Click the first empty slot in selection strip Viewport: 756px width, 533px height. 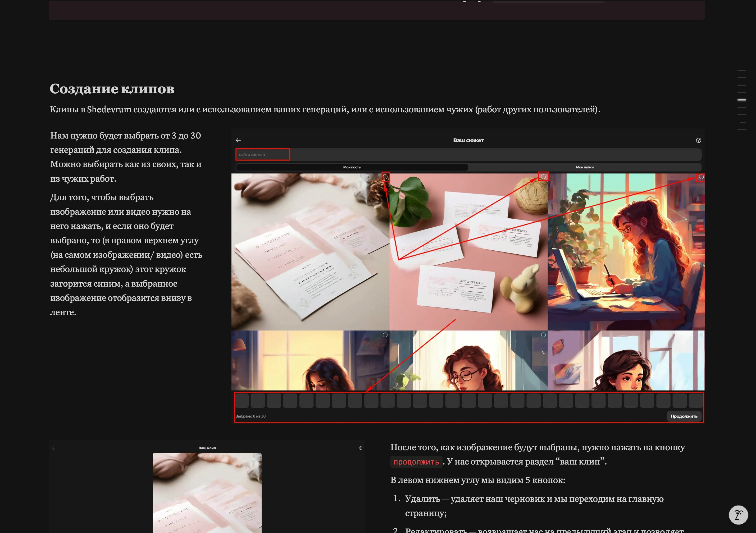(x=242, y=401)
